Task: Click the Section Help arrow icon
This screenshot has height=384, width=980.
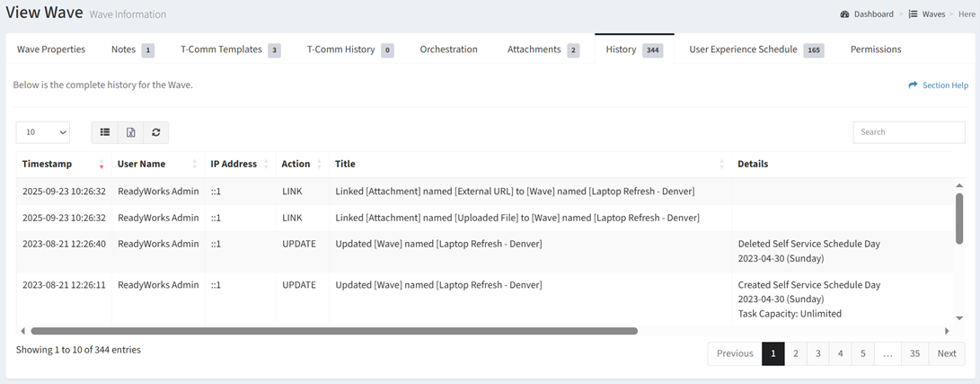Action: (x=913, y=85)
